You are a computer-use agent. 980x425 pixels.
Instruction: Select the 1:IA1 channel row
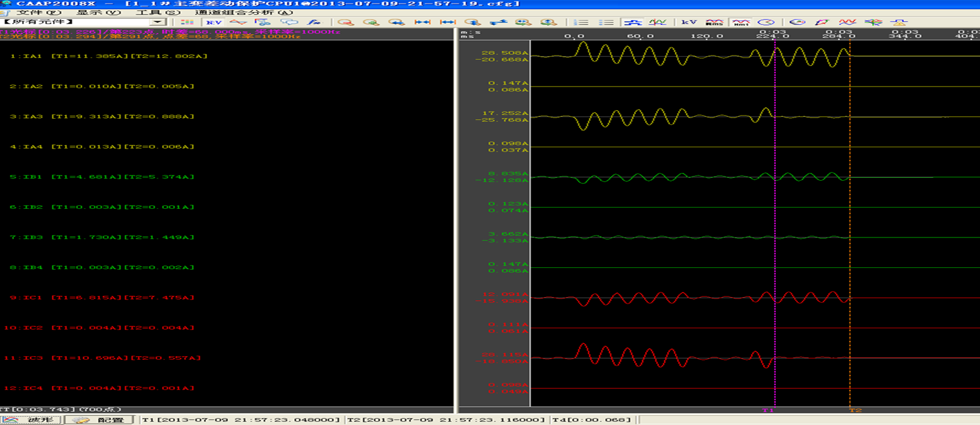point(109,56)
